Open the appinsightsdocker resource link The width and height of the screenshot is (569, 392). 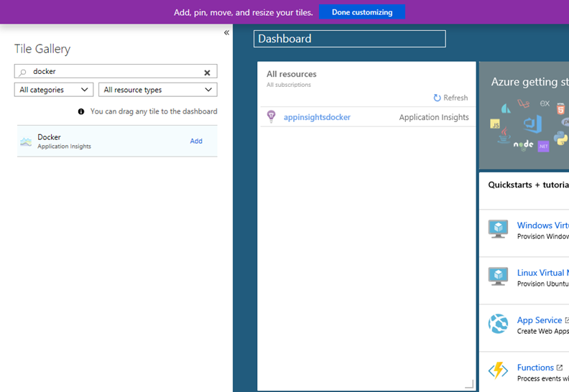tap(317, 117)
